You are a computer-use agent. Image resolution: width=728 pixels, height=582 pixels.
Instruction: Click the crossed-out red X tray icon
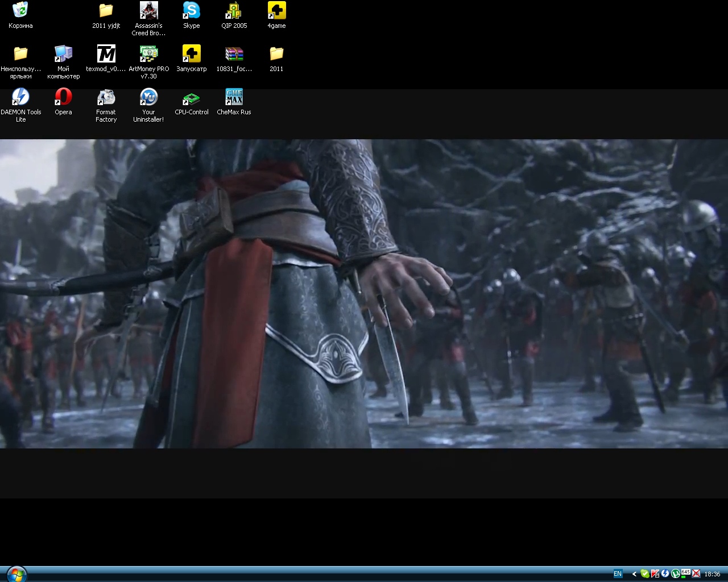(696, 574)
